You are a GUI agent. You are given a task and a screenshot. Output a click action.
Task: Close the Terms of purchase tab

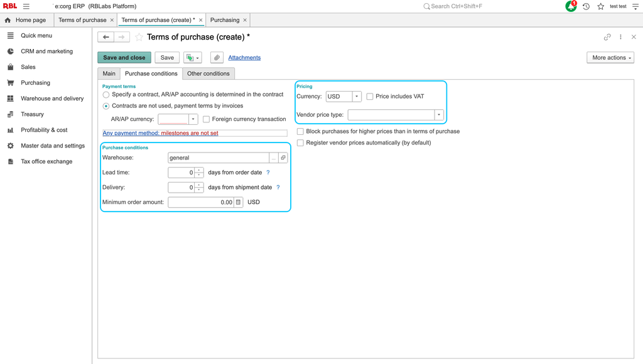point(112,20)
